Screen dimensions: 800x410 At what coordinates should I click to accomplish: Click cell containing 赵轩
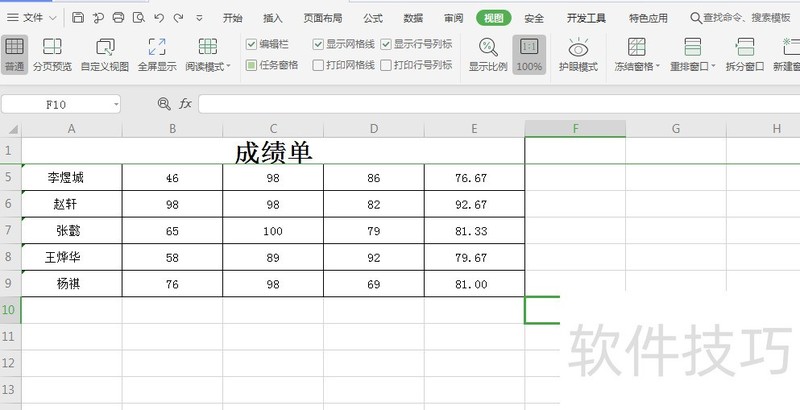[x=71, y=204]
